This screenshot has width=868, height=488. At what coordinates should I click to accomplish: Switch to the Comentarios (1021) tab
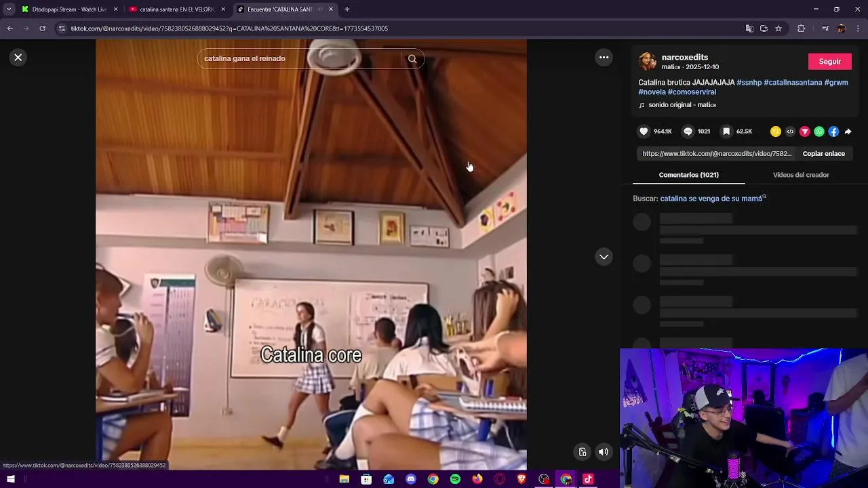688,175
